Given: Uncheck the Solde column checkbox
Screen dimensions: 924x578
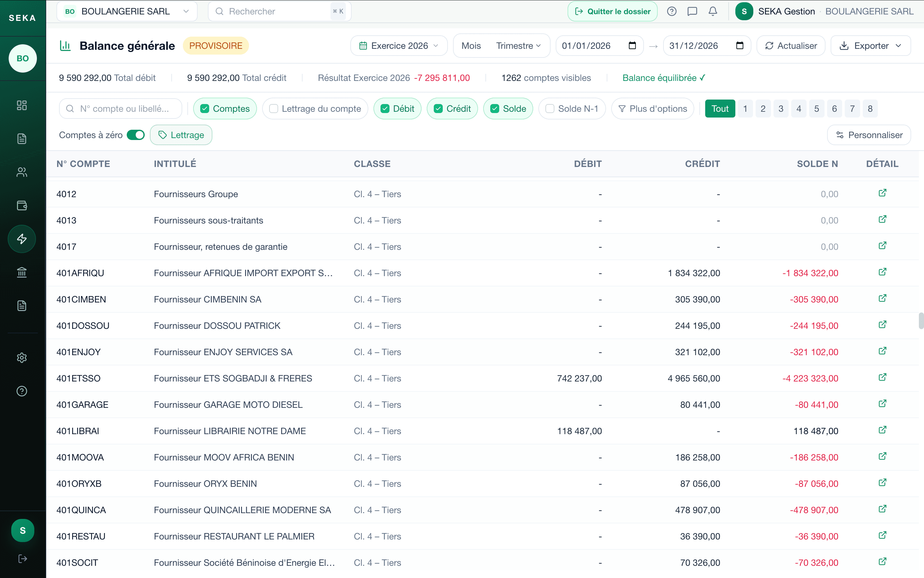Looking at the screenshot, I should click(495, 109).
